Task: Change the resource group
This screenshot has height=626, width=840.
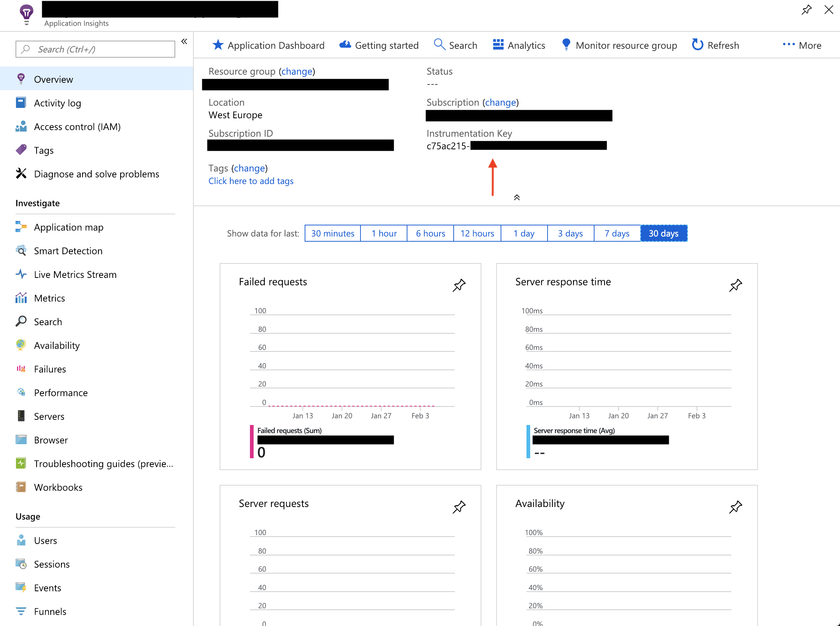Action: (297, 71)
